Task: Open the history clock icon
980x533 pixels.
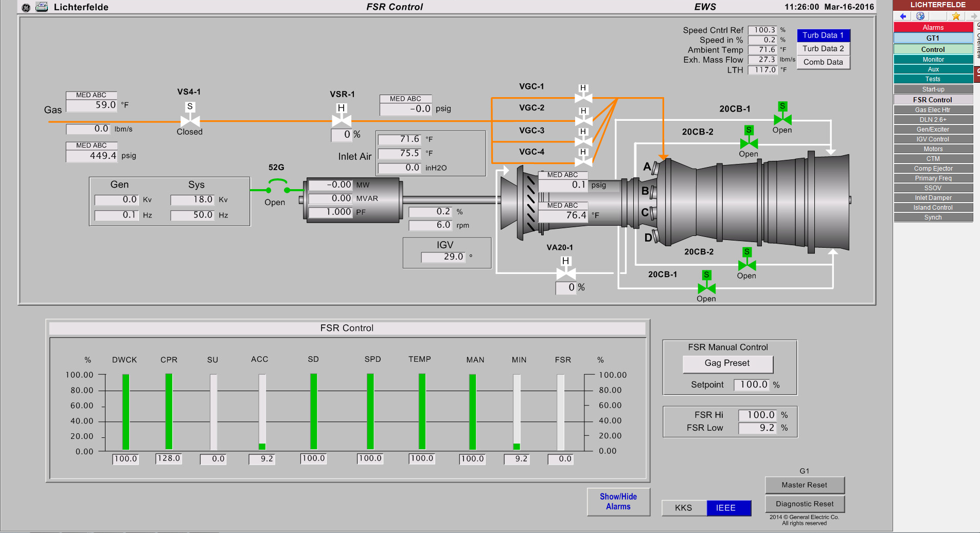Action: (920, 16)
